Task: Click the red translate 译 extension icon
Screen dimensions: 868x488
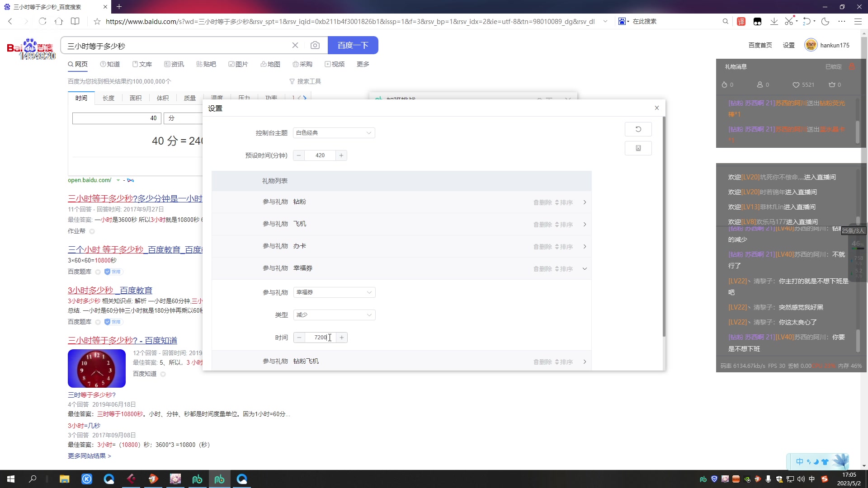Action: point(741,21)
